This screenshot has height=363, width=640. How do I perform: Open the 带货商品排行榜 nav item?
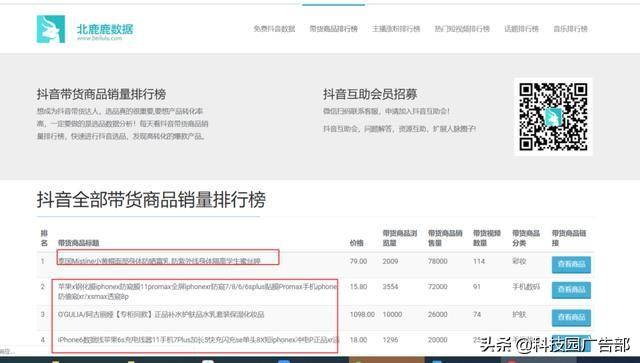333,29
